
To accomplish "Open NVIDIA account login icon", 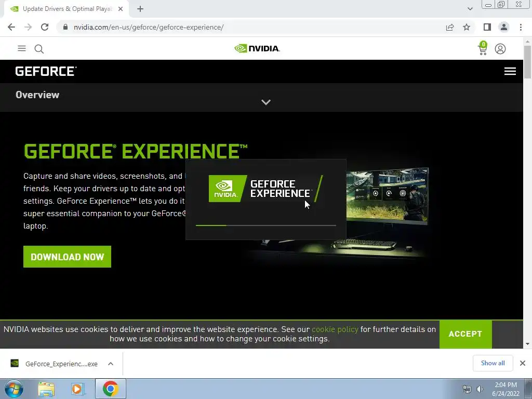I will tap(500, 49).
